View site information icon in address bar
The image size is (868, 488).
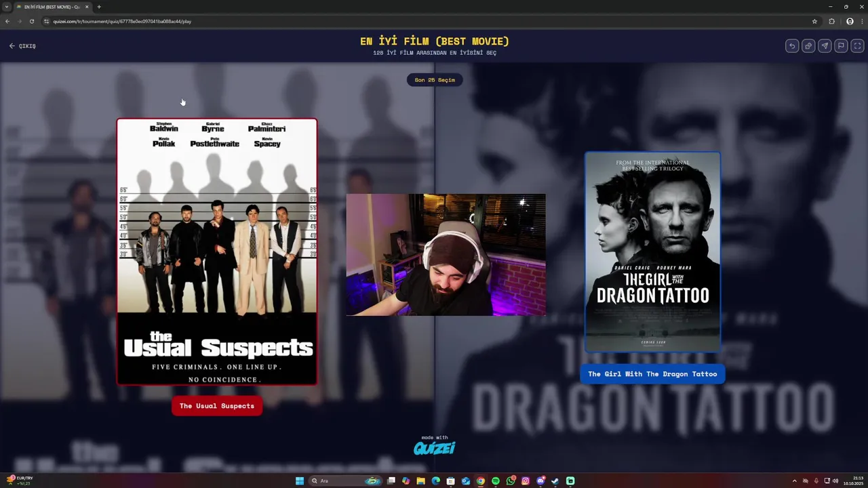(x=47, y=21)
